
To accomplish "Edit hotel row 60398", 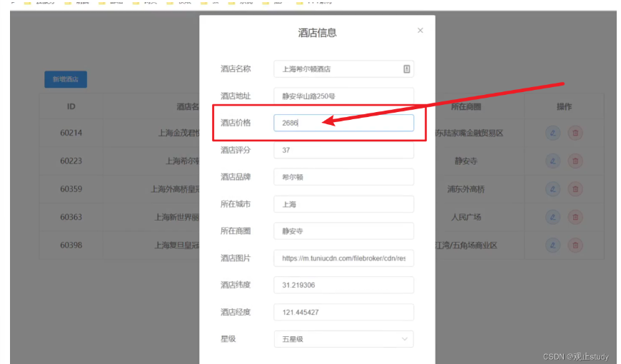I will (x=553, y=246).
